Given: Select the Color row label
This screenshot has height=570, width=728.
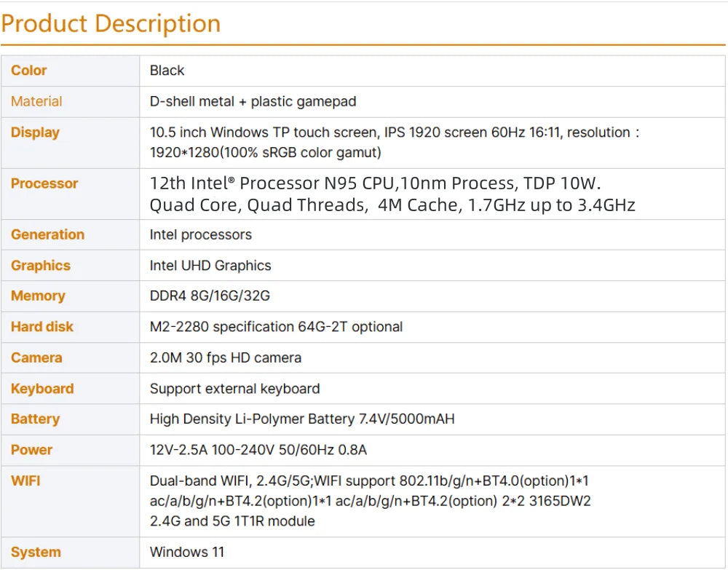Looking at the screenshot, I should pyautogui.click(x=29, y=71).
